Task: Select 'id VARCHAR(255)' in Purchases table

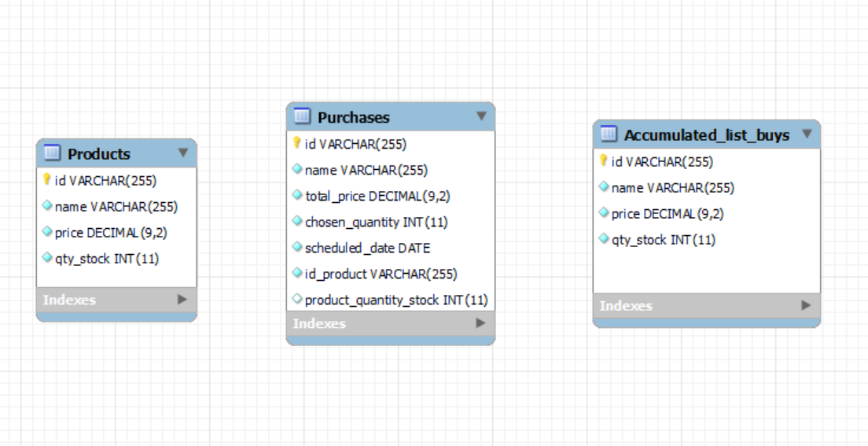Action: click(355, 144)
